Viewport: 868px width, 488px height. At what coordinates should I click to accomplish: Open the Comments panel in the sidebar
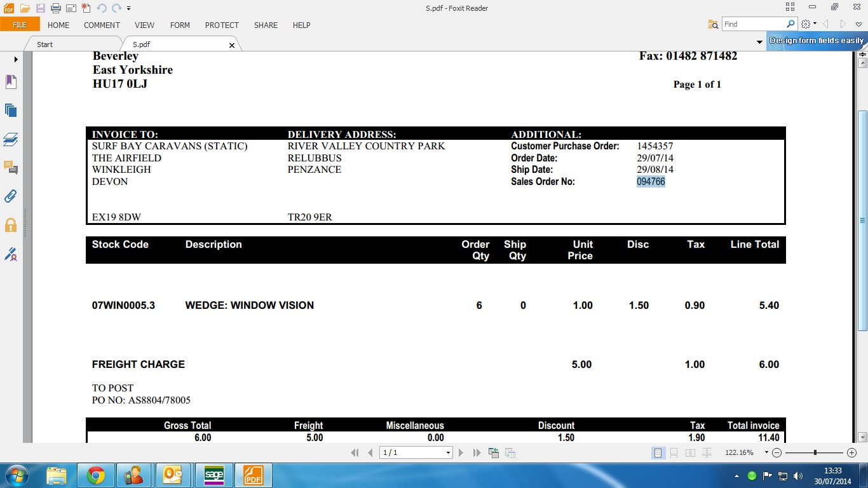point(11,168)
